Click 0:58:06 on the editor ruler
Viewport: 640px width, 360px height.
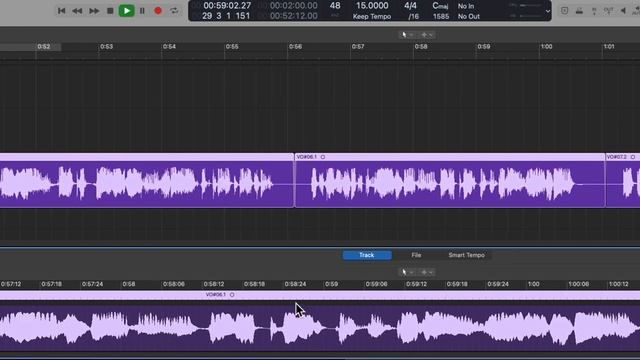pyautogui.click(x=173, y=284)
